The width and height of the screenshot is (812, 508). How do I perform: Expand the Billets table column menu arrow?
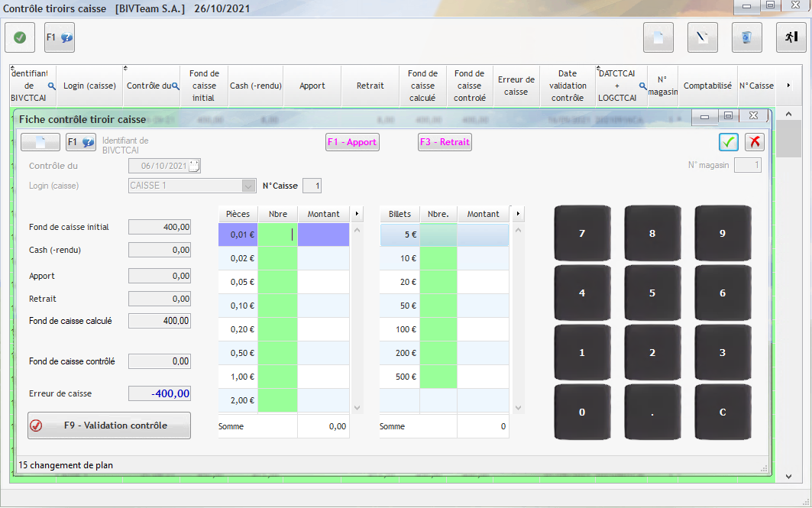(x=519, y=214)
